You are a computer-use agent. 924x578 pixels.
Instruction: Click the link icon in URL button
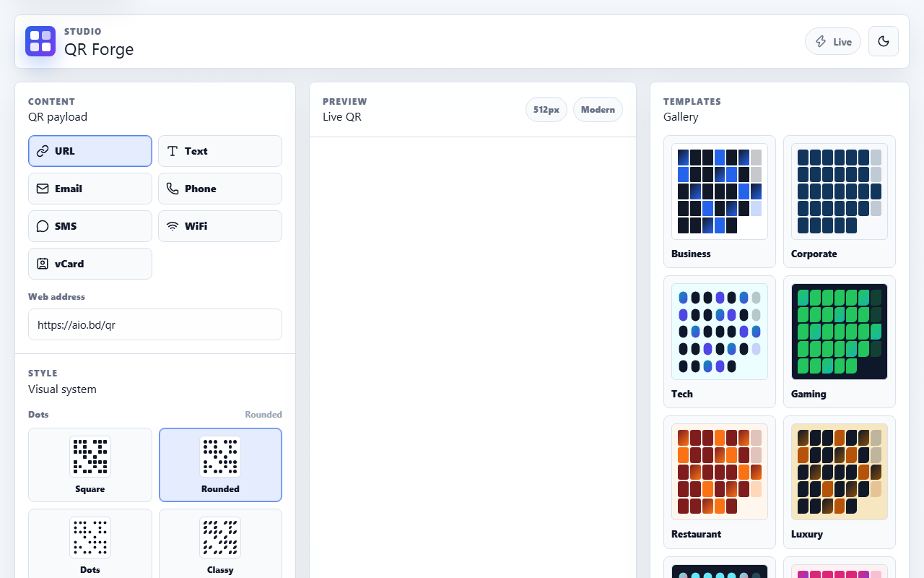43,151
